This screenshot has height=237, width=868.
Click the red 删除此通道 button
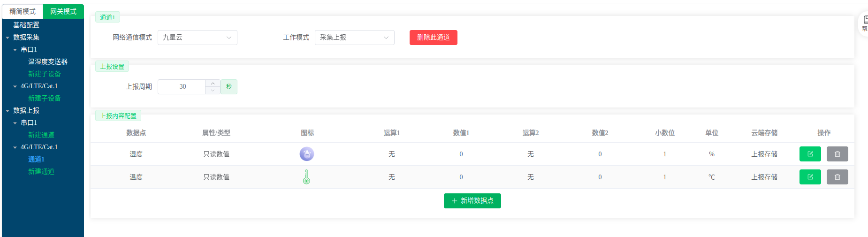pyautogui.click(x=434, y=38)
